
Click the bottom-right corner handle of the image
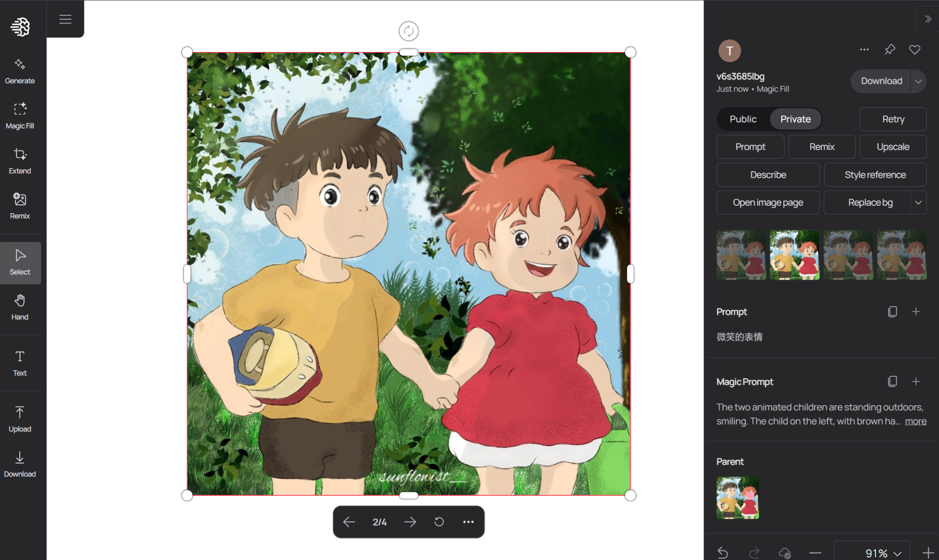point(630,495)
